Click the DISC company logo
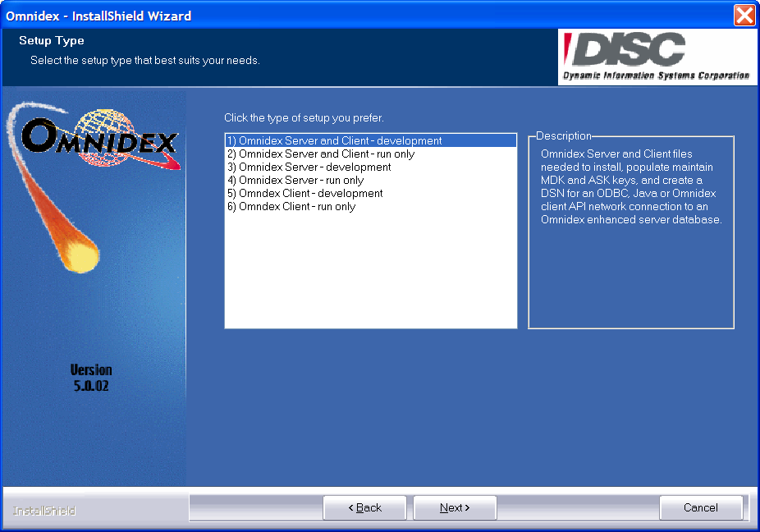The height and width of the screenshot is (532, 760). 656,57
